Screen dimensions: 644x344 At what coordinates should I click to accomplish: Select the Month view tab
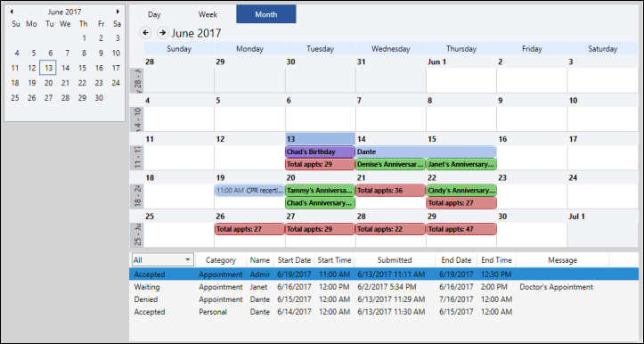coord(265,14)
